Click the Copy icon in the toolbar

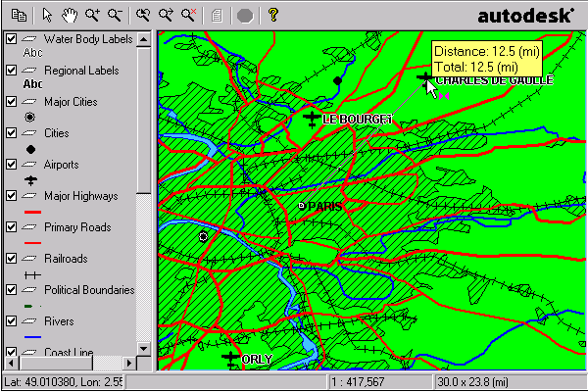pyautogui.click(x=20, y=15)
